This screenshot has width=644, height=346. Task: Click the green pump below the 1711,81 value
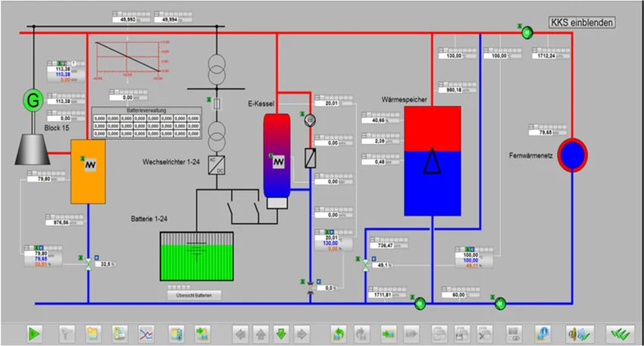tap(420, 304)
